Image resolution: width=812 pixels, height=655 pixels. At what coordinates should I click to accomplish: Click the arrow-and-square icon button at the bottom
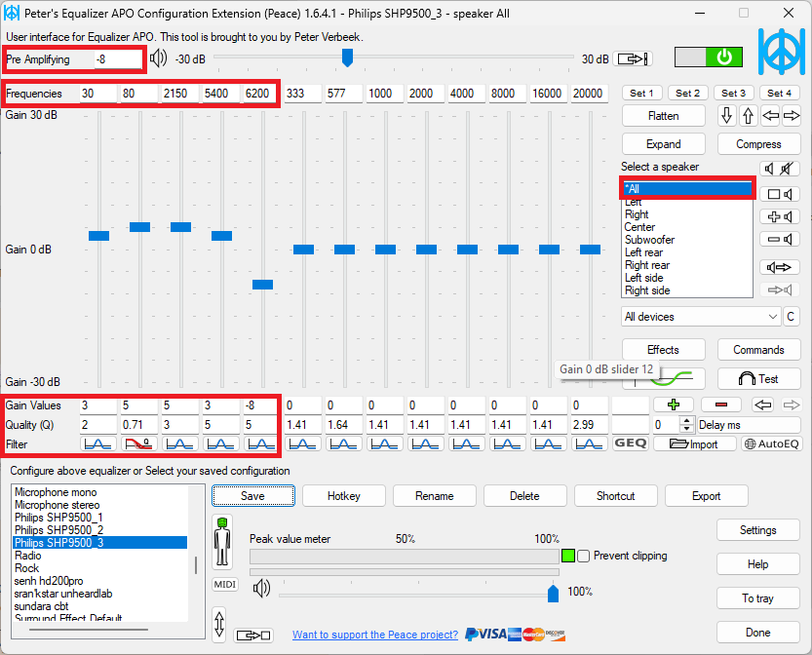(x=253, y=635)
